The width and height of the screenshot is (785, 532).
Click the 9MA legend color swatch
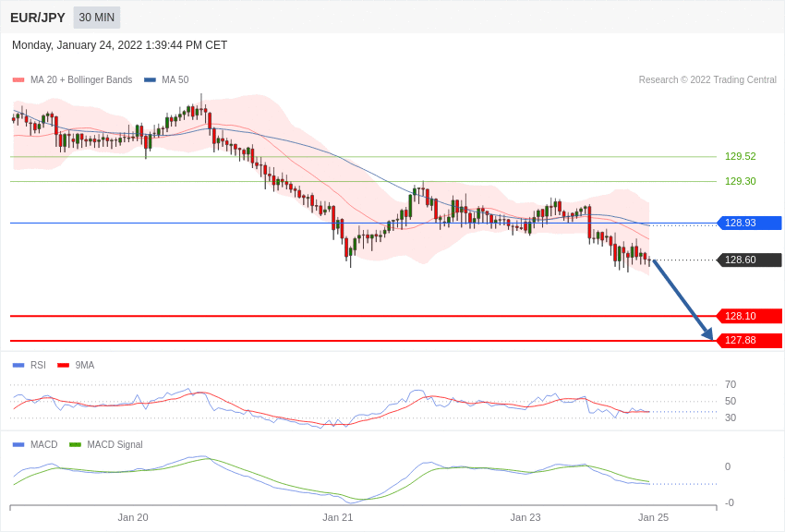coord(64,366)
